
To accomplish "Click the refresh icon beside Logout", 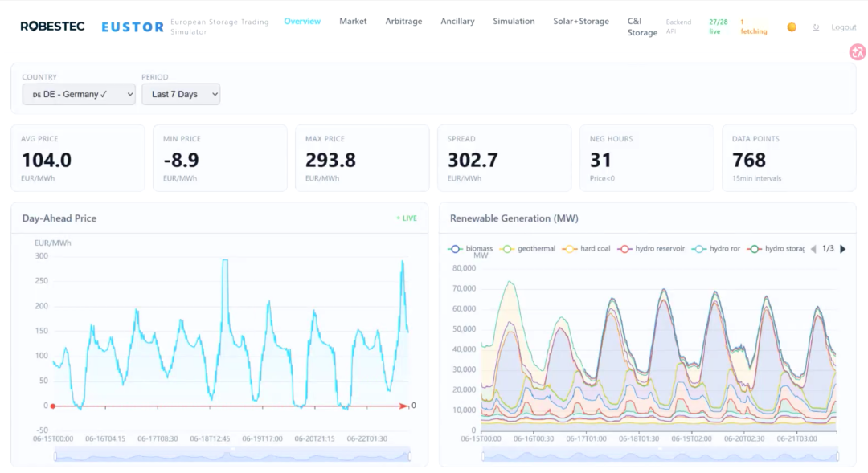I will pyautogui.click(x=816, y=27).
